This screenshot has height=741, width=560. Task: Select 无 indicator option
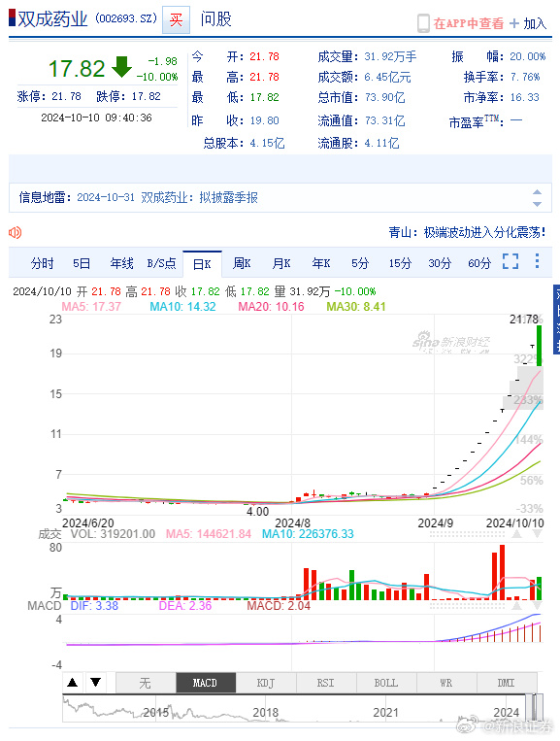(x=146, y=683)
